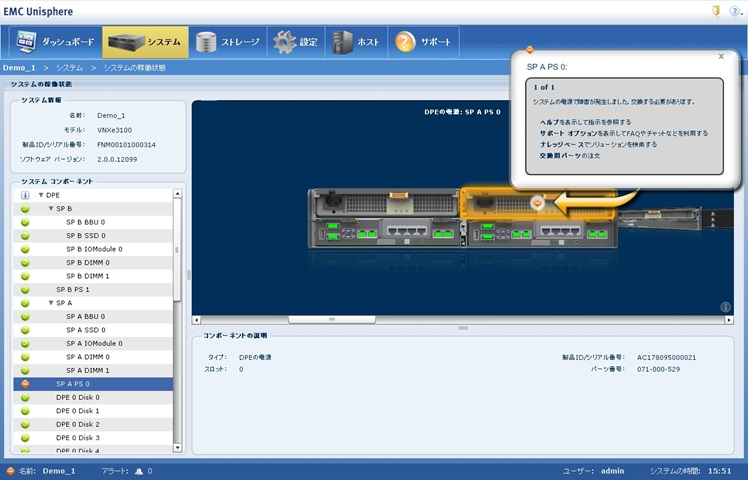Click the 交換用パーツの注文 link
The width and height of the screenshot is (748, 480).
click(x=570, y=156)
